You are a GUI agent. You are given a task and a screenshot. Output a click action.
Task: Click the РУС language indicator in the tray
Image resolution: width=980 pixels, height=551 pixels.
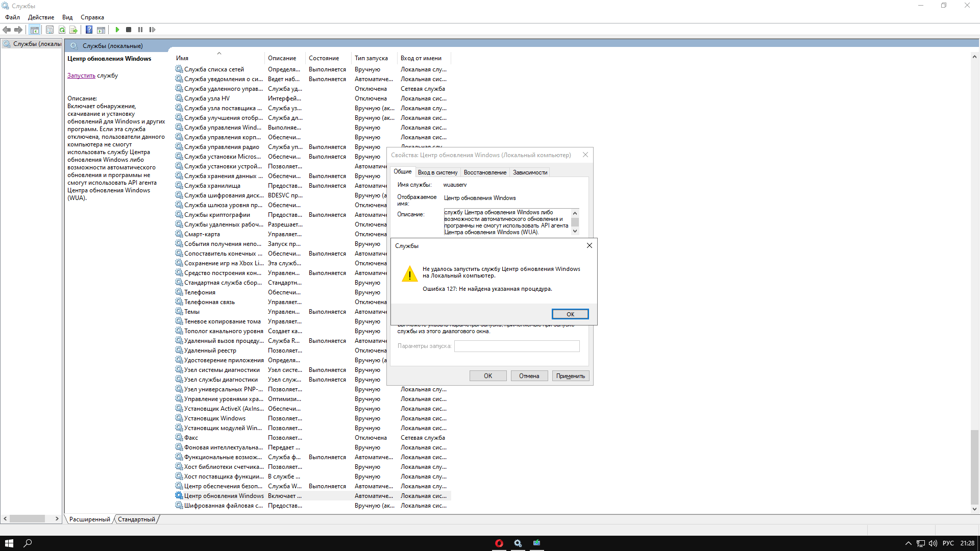point(948,543)
